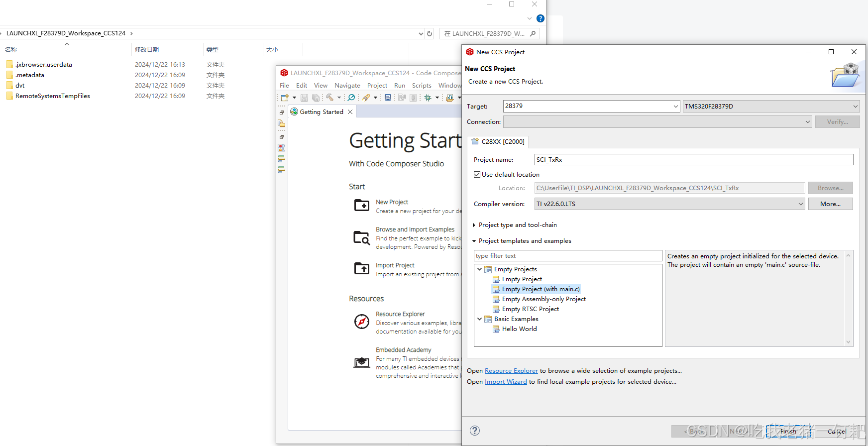Open the Import Wizard link
The width and height of the screenshot is (868, 446).
506,382
